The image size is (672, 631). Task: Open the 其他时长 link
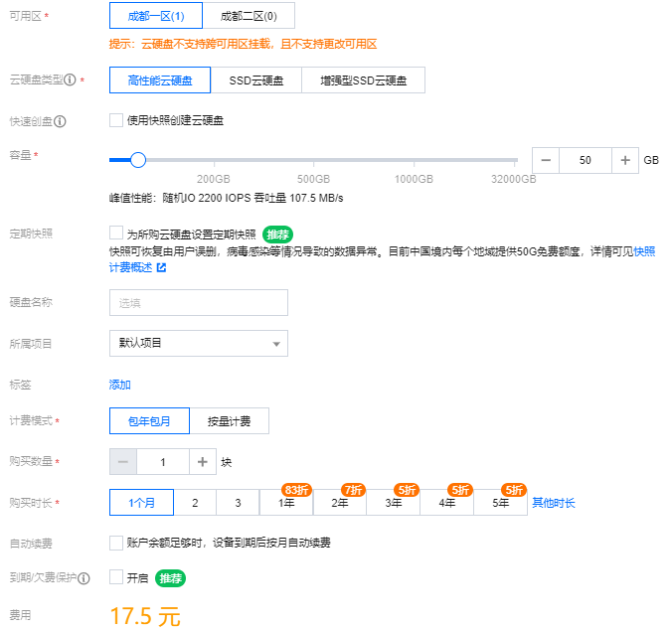tap(554, 503)
